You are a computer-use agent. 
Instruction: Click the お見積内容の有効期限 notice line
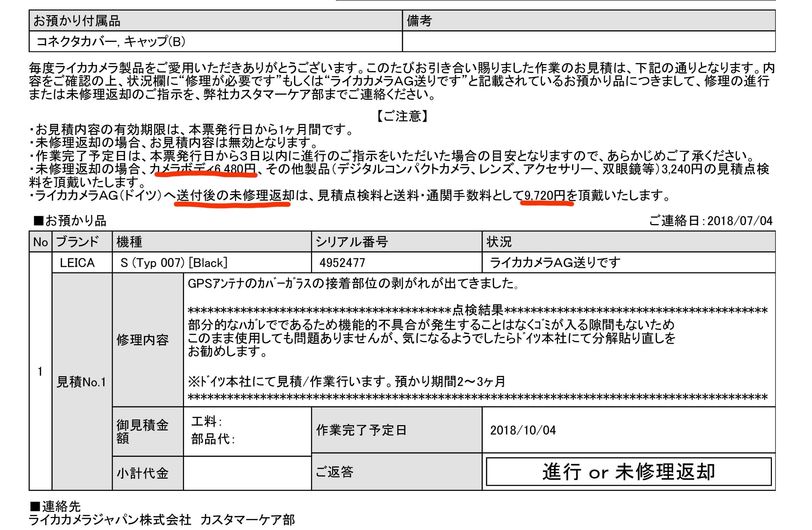pos(191,130)
